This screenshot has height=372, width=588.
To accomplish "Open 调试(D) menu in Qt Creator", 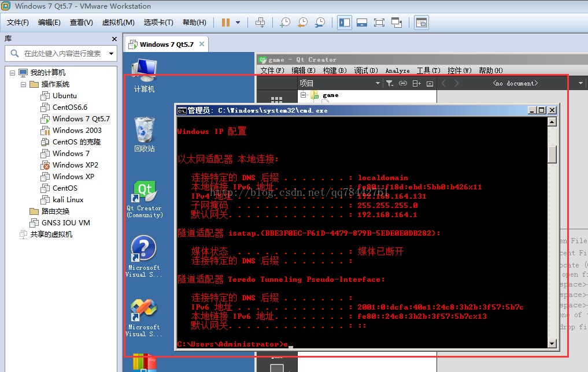I will [x=366, y=70].
